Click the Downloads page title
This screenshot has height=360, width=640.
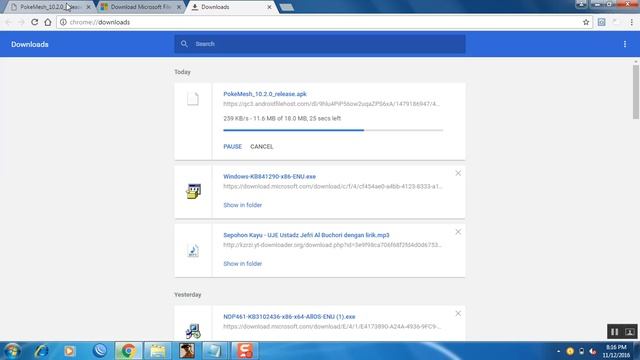pos(30,44)
